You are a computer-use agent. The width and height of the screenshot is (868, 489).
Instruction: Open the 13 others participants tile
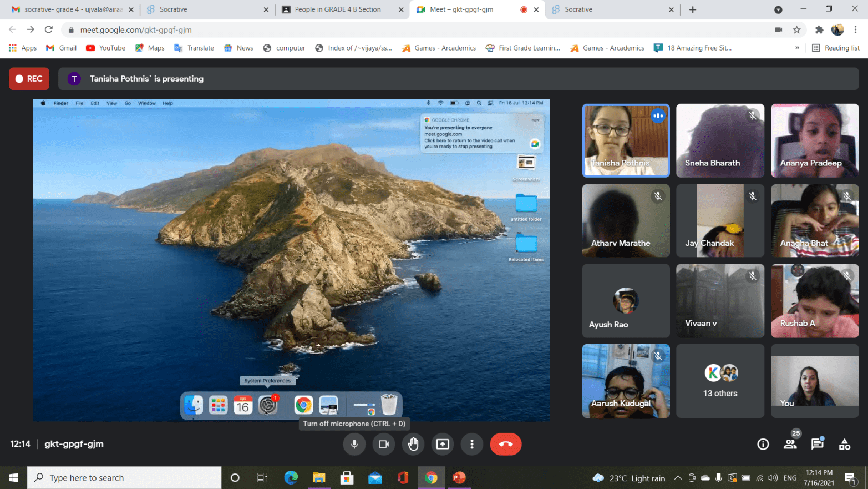click(x=720, y=381)
